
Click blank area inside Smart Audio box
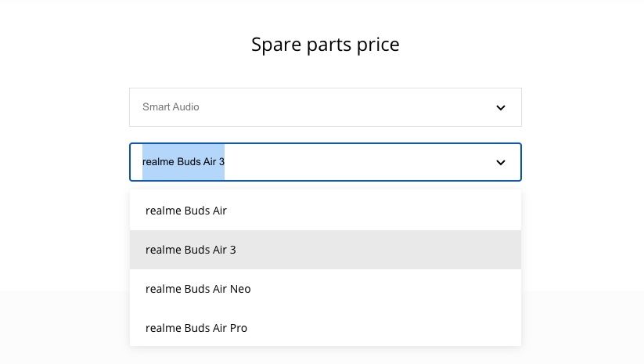[x=345, y=107]
